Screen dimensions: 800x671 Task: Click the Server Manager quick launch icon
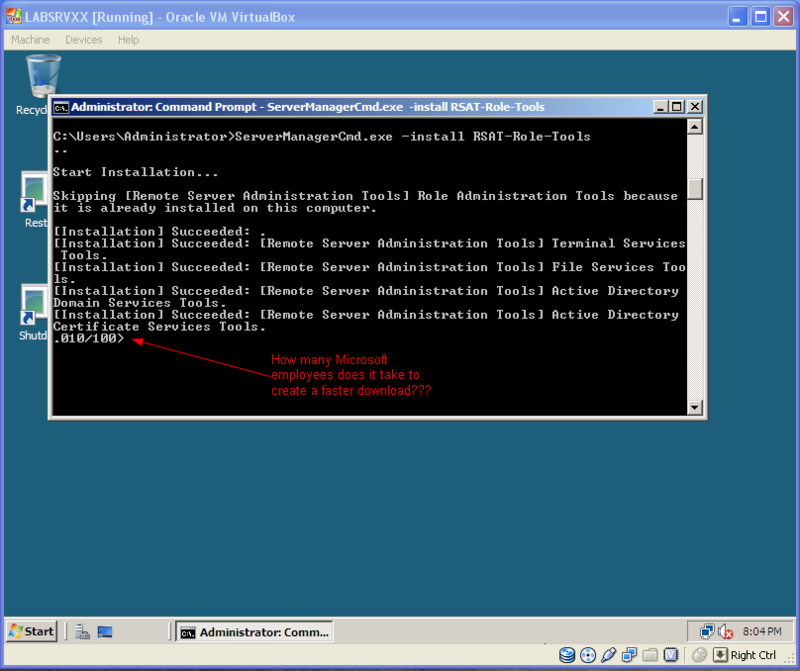click(x=83, y=632)
